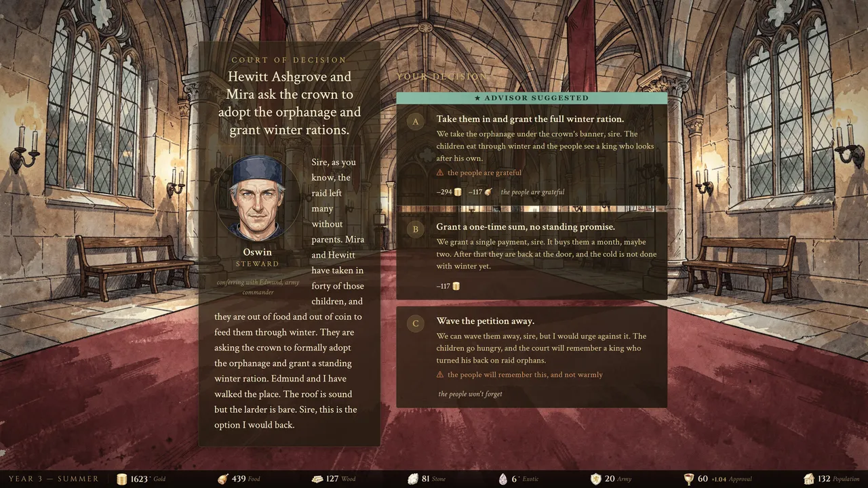Click the 'Your Decision' heading

442,77
